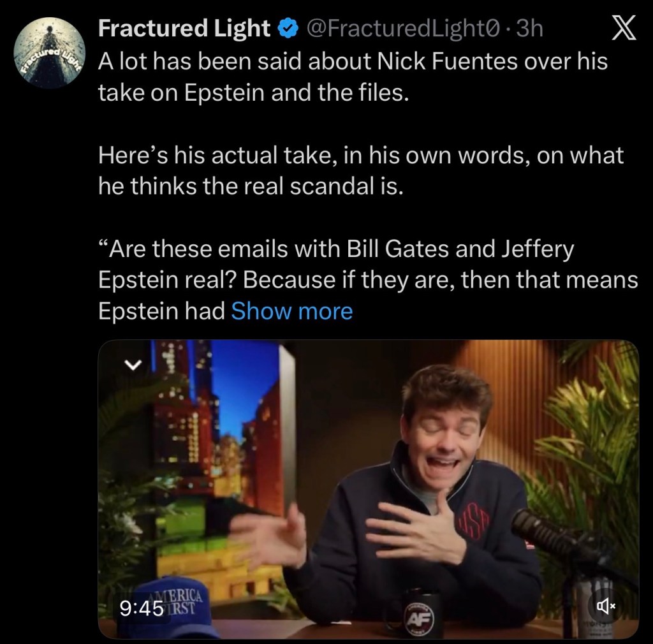Click the 3h timestamp label

coord(531,27)
